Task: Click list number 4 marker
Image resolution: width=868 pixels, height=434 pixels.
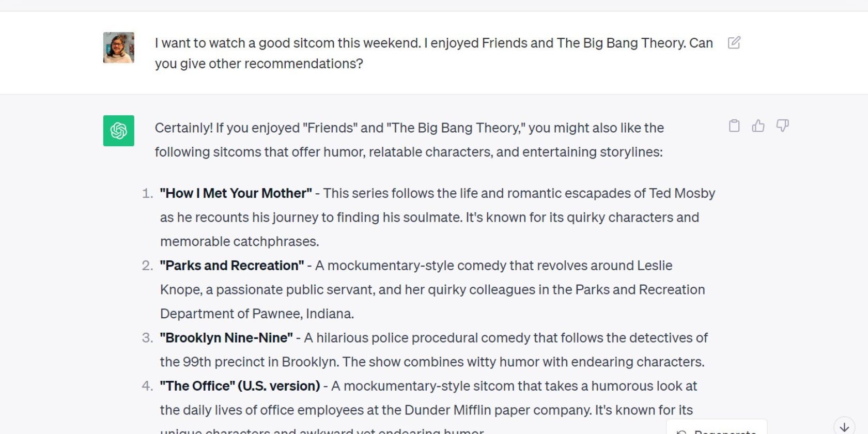Action: (147, 386)
